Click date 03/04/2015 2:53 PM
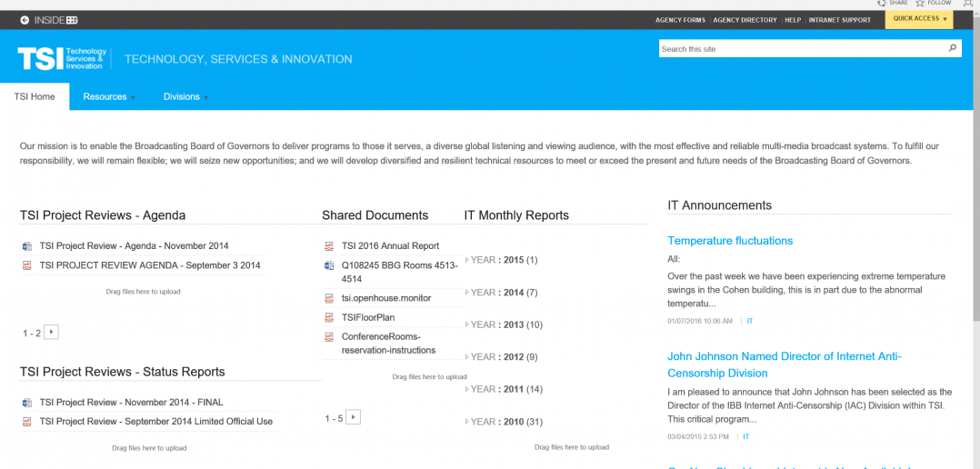Image resolution: width=980 pixels, height=469 pixels. [x=698, y=436]
